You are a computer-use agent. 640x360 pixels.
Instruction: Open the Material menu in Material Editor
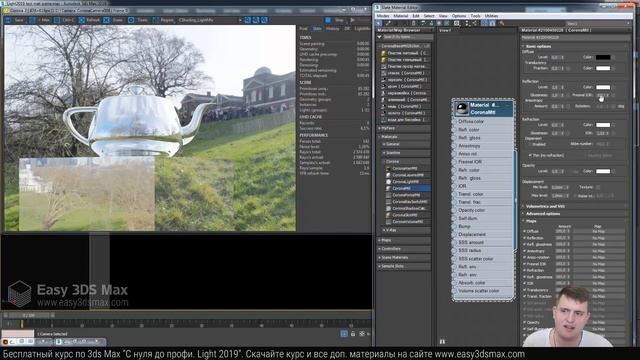pos(400,16)
